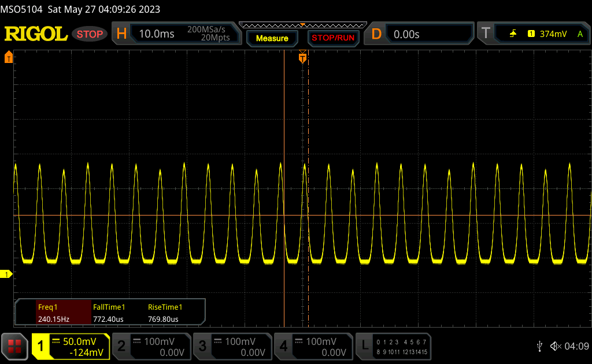Screen dimensions: 592x364
Task: Click the 772.40us fall time value
Action: tap(108, 319)
